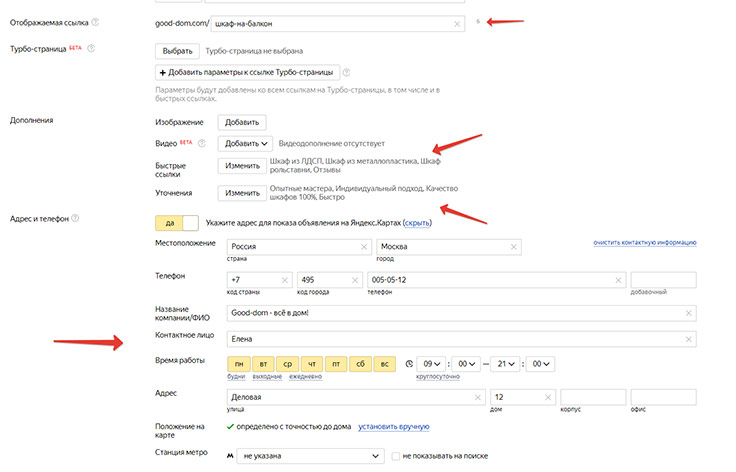Open the Видео 'Добавить' dropdown
Image resolution: width=736 pixels, height=472 pixels.
click(246, 144)
